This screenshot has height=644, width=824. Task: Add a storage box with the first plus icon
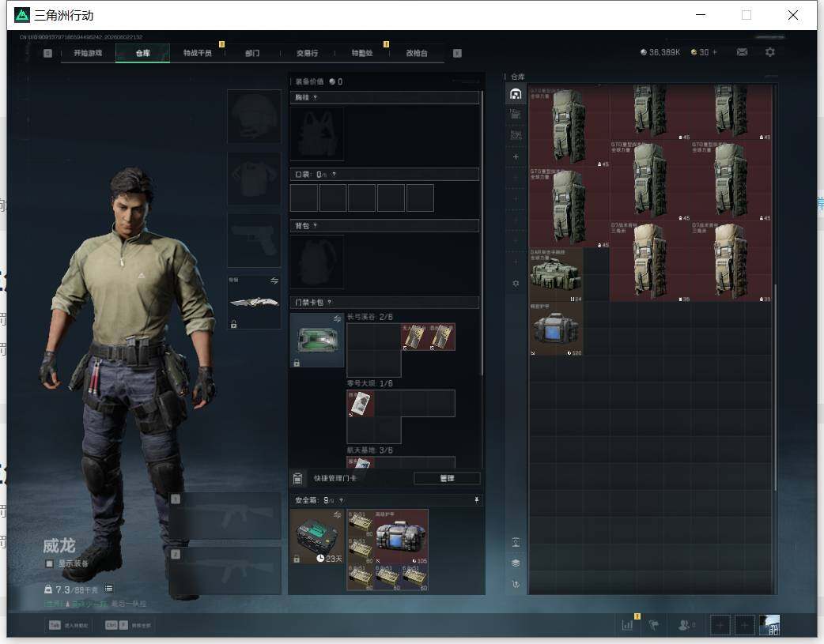[516, 156]
